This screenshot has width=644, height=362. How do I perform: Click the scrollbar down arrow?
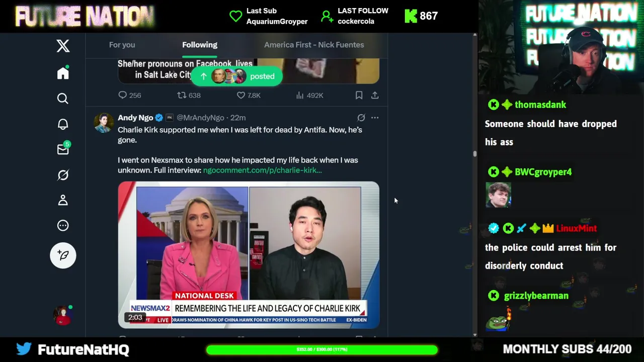pos(474,334)
